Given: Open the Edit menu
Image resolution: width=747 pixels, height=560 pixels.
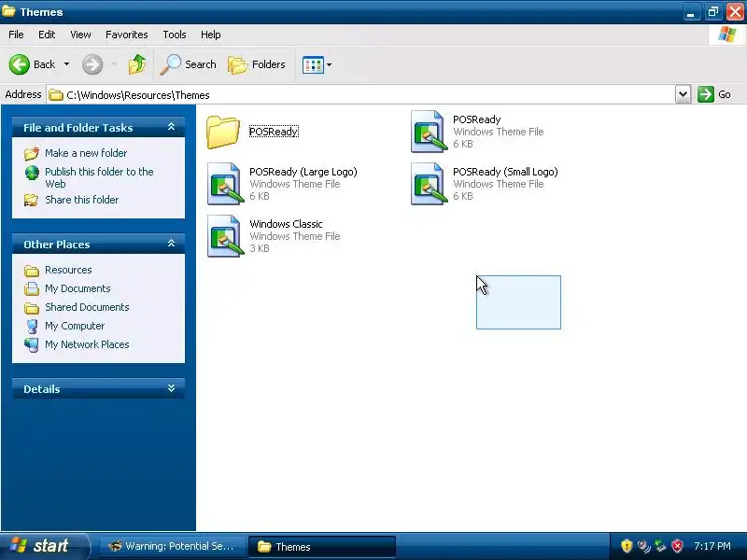Looking at the screenshot, I should click(47, 35).
